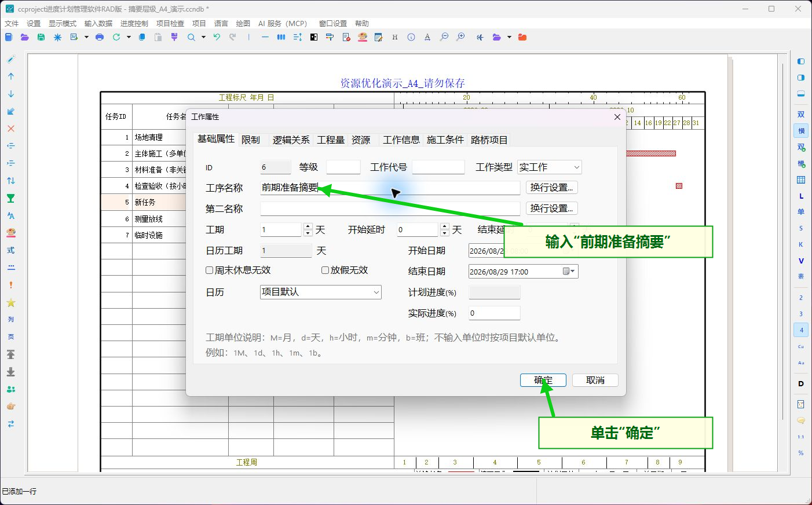Select level 2 toggle in right sidebar
The image size is (812, 505).
pyautogui.click(x=801, y=298)
